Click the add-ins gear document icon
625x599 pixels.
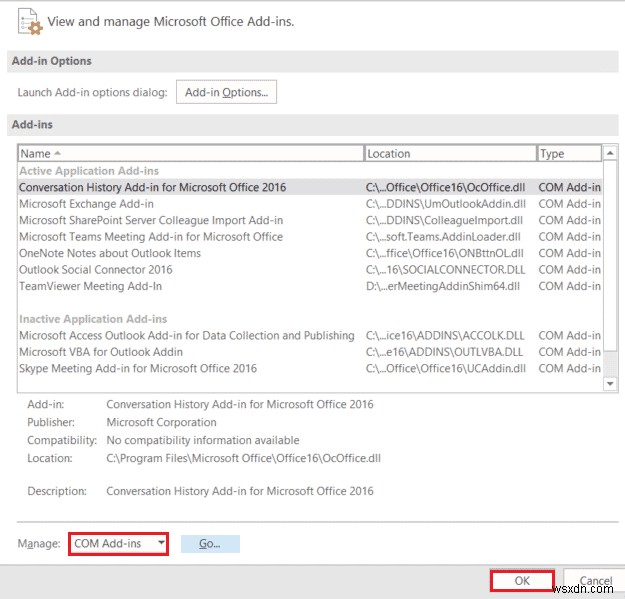30,22
